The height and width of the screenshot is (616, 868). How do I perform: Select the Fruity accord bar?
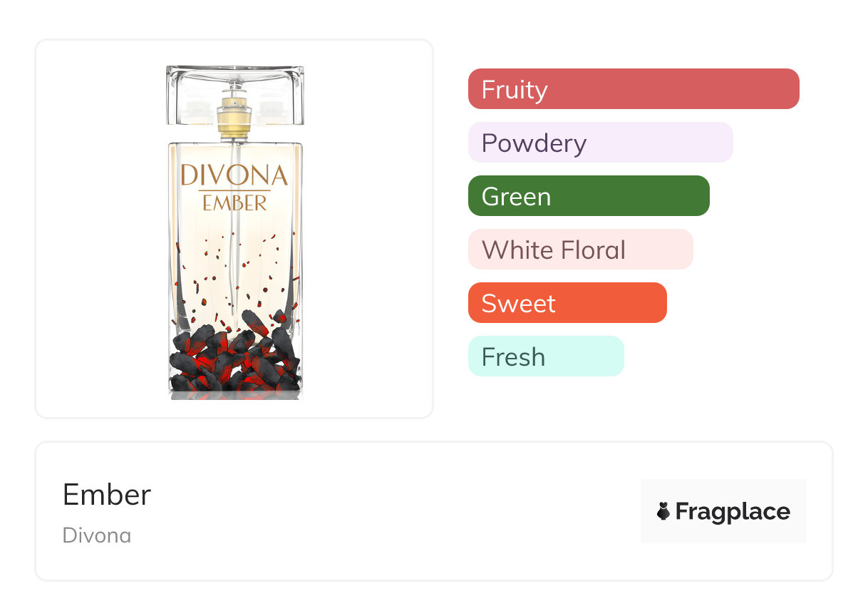coord(634,89)
